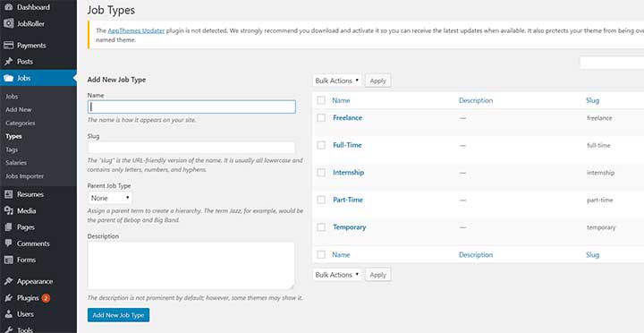Click the Description text area
This screenshot has width=644, height=333.
coord(191,266)
